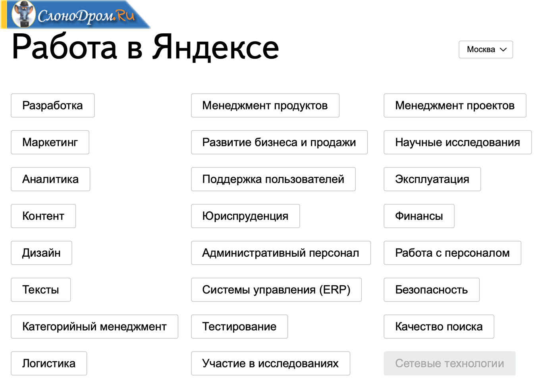This screenshot has width=536, height=392.
Task: Choose Категорийный менеджмент
Action: point(94,327)
